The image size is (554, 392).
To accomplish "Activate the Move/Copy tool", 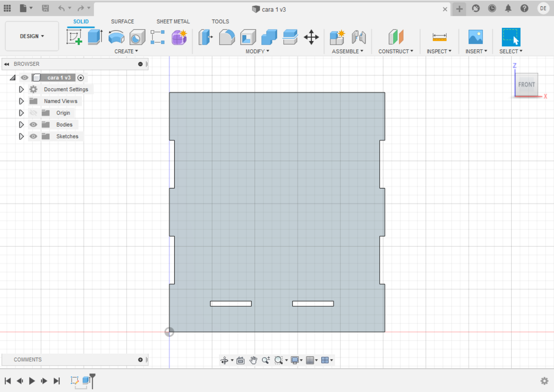I will click(311, 37).
